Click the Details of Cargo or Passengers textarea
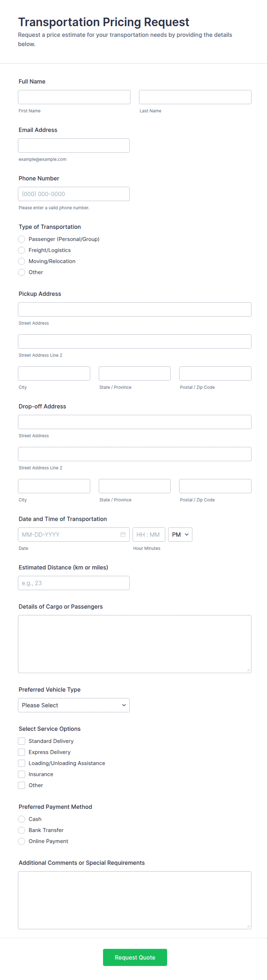 tap(135, 644)
